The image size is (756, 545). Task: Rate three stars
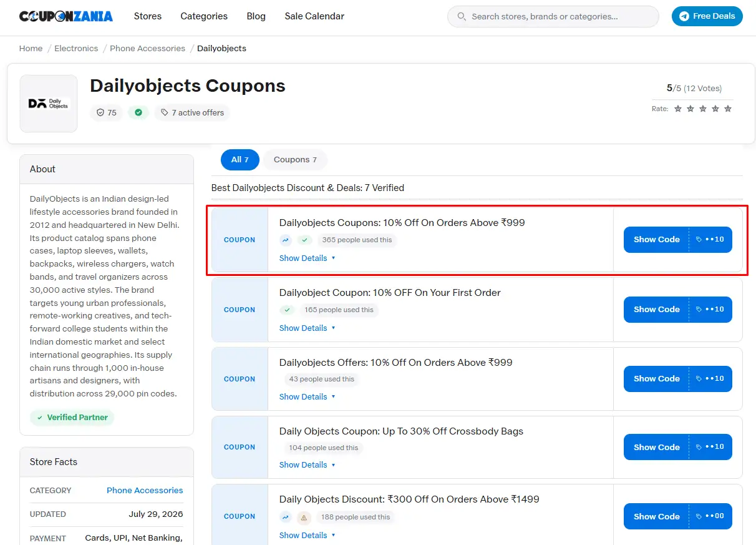[703, 109]
